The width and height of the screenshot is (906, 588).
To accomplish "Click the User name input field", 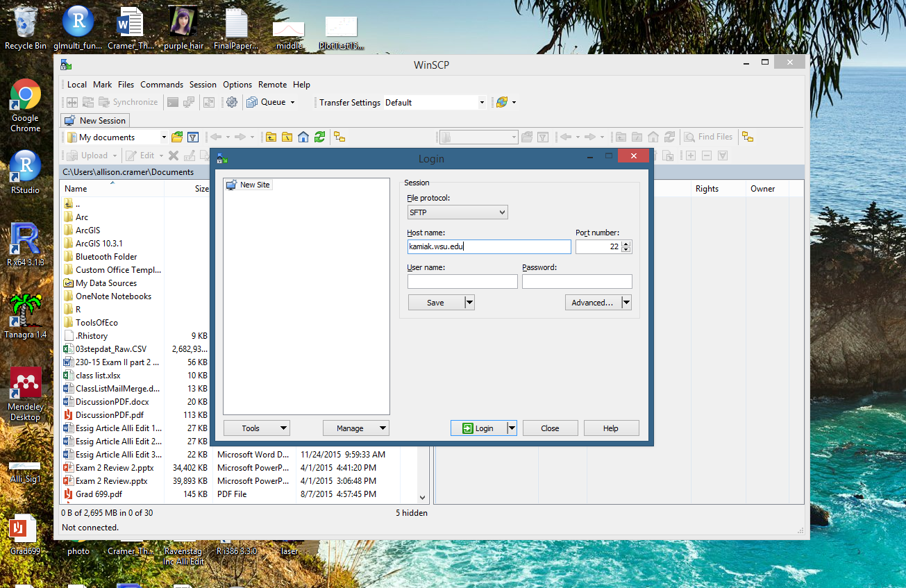I will pyautogui.click(x=462, y=282).
